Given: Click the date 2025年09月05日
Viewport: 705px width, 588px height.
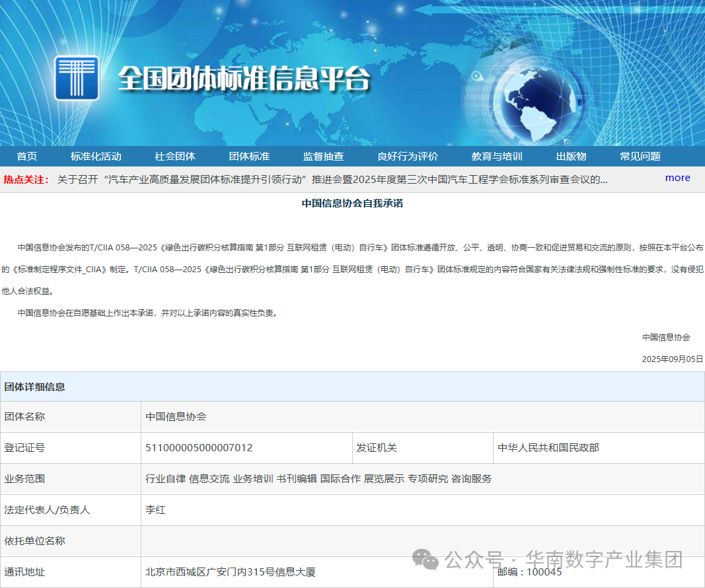Looking at the screenshot, I should tap(672, 359).
